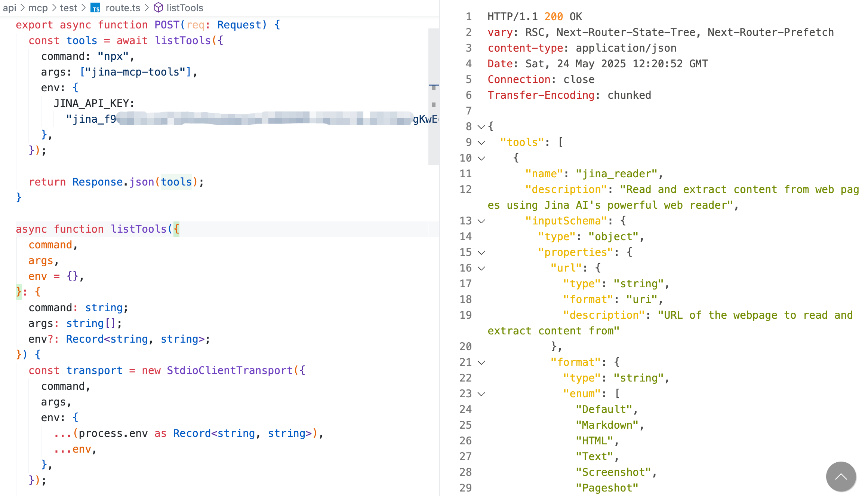Image resolution: width=868 pixels, height=496 pixels.
Task: Collapse the "properties" object at line 15
Action: [x=481, y=252]
